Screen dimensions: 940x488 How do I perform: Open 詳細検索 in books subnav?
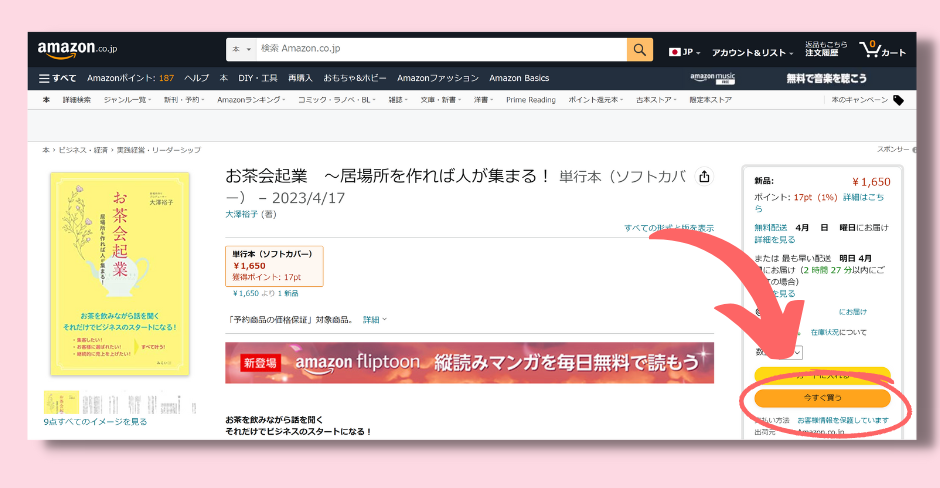77,100
